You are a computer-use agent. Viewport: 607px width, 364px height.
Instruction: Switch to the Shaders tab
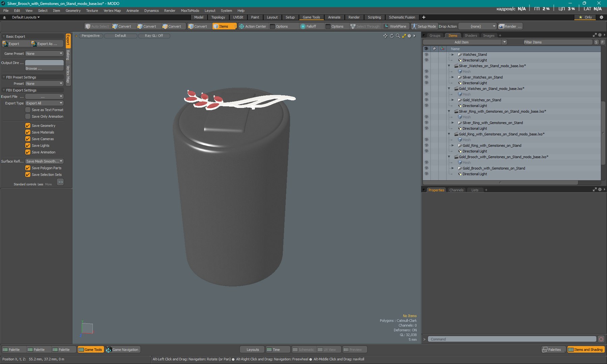pos(470,35)
